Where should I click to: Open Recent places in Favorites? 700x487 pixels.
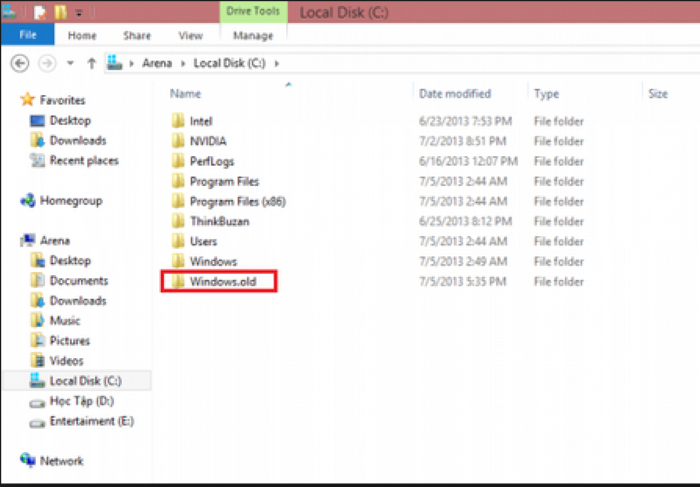click(x=84, y=161)
